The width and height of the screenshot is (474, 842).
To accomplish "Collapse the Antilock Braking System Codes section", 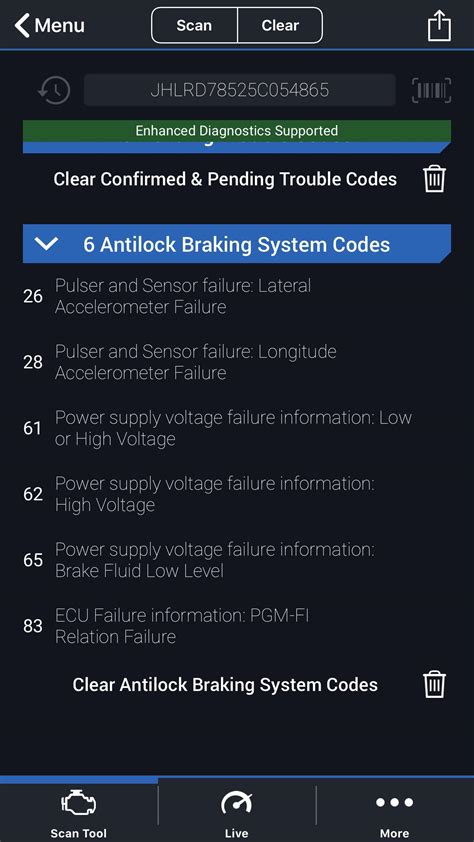I will 237,244.
